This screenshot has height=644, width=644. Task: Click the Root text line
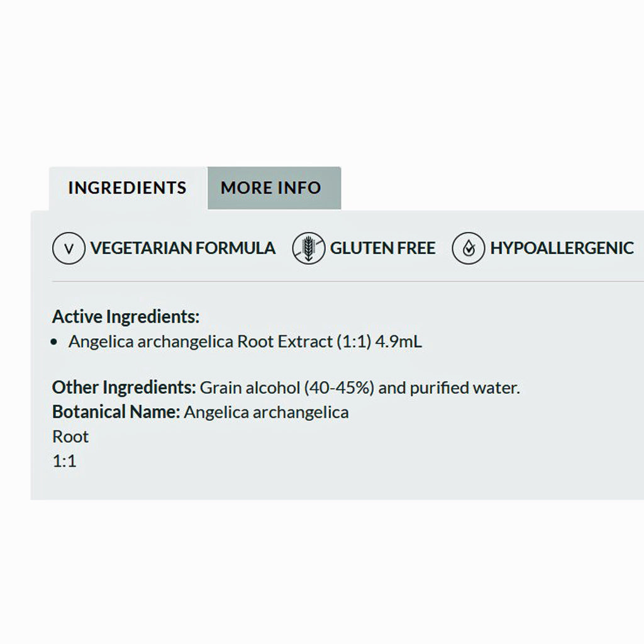pyautogui.click(x=70, y=436)
